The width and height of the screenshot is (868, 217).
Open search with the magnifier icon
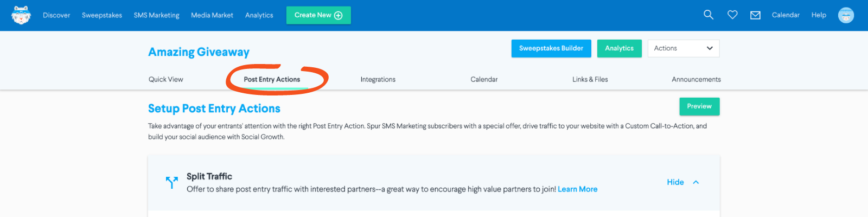click(x=709, y=15)
